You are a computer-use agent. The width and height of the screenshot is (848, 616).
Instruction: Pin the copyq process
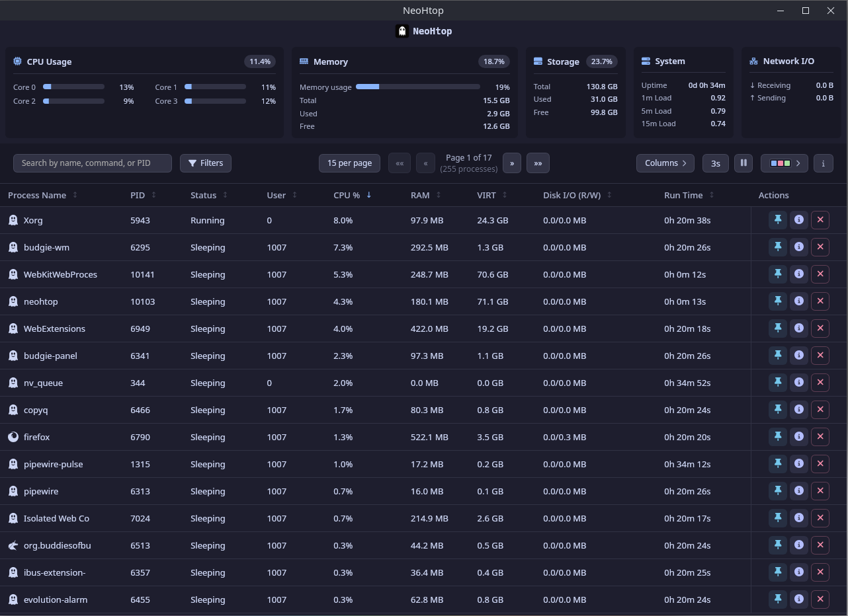778,410
